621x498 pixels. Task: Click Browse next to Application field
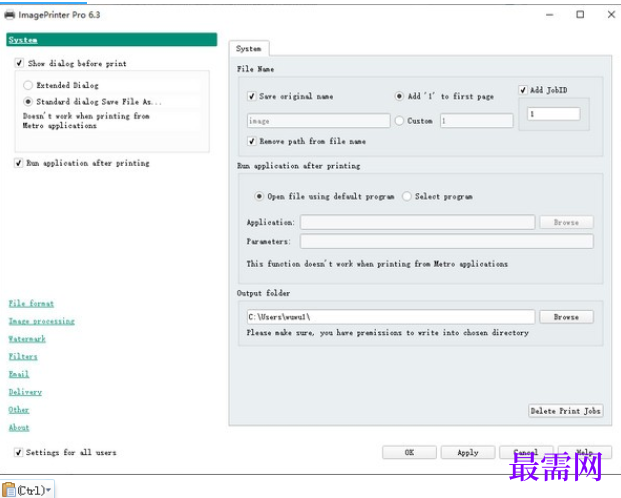point(566,222)
